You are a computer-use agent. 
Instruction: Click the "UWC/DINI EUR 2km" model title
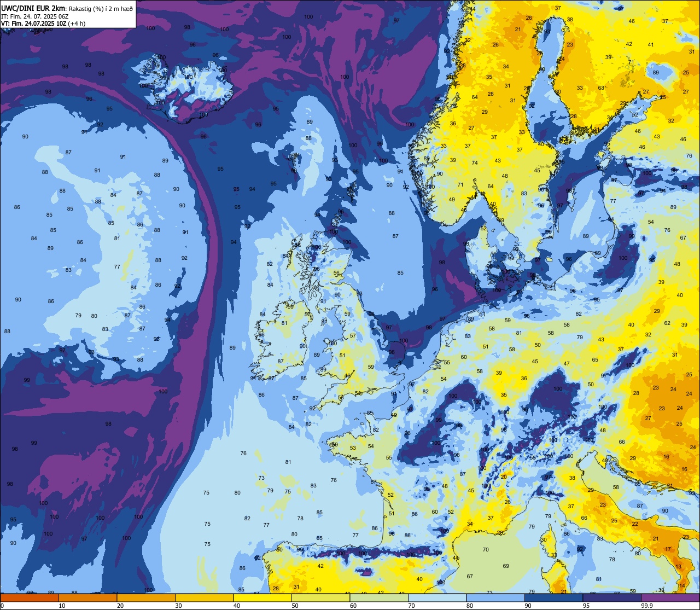click(33, 8)
